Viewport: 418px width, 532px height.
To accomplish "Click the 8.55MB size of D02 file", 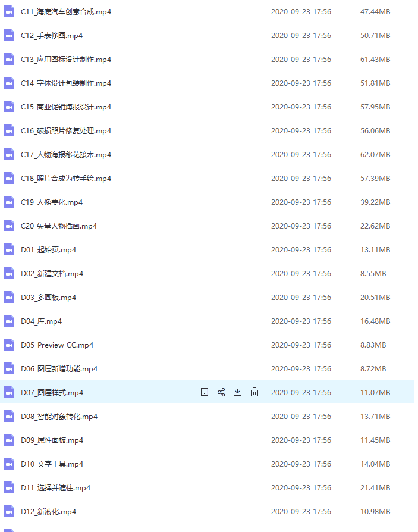I will [373, 274].
